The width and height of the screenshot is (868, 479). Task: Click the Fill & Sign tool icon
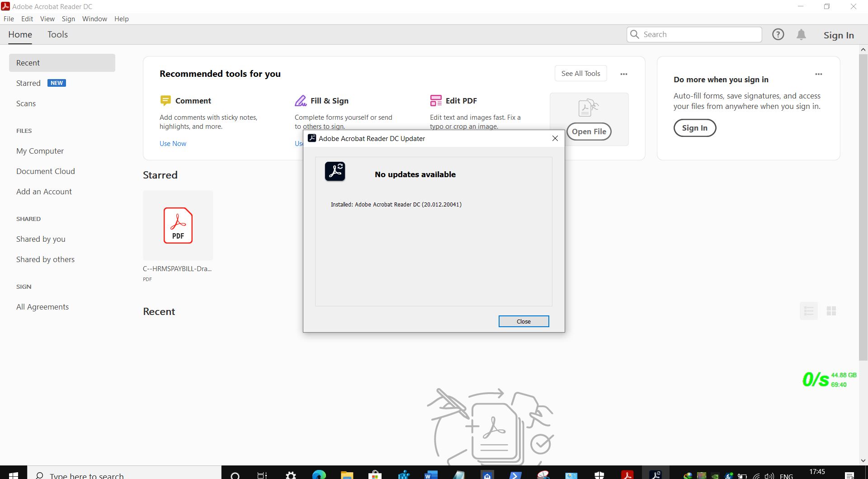click(x=301, y=100)
